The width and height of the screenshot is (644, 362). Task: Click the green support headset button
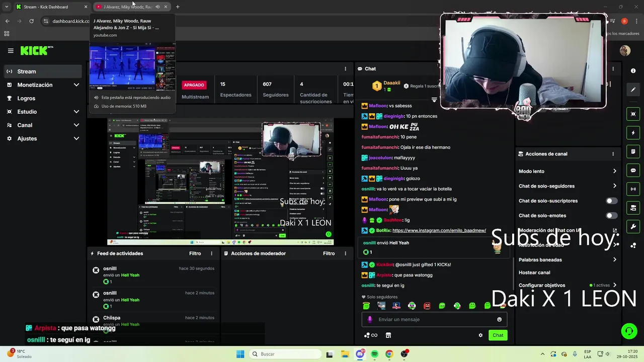coord(628,331)
